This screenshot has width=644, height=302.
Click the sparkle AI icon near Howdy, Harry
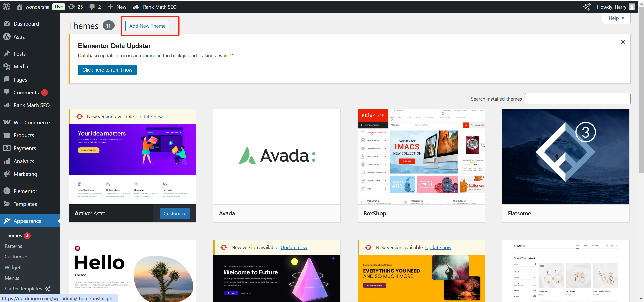587,7
